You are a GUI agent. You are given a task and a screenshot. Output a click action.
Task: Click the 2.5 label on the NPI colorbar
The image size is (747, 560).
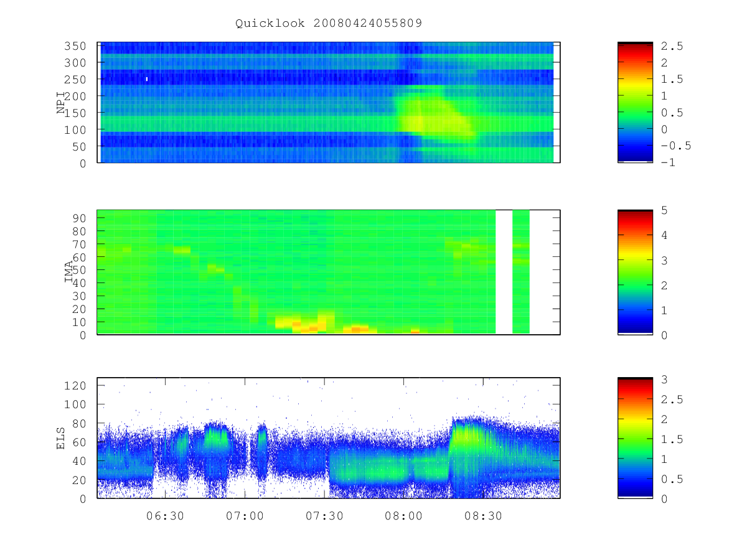tap(672, 46)
